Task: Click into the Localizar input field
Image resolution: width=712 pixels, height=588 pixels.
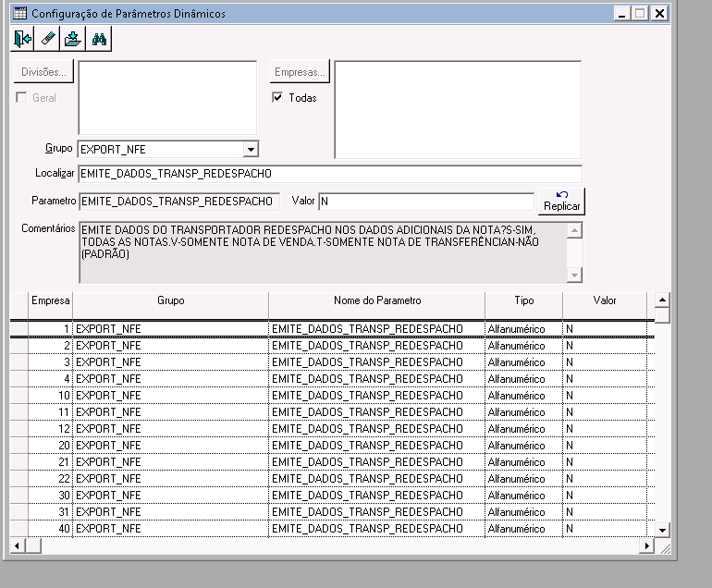Action: [330, 174]
